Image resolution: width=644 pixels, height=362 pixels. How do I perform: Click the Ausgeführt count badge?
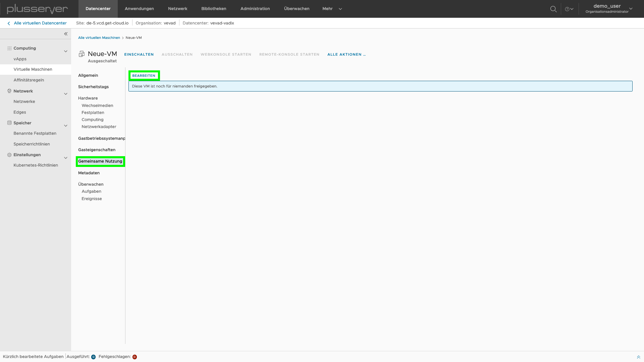pos(93,357)
